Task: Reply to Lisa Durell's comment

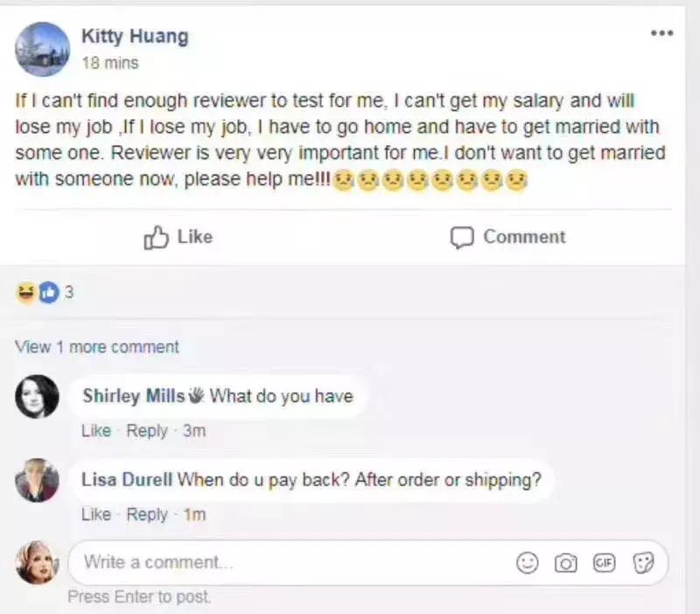Action: point(146,514)
